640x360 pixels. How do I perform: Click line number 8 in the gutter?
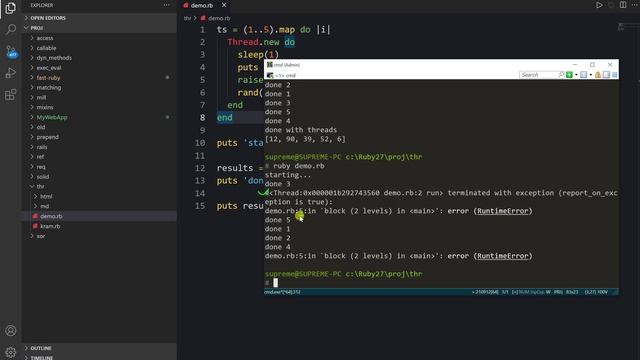pyautogui.click(x=202, y=118)
